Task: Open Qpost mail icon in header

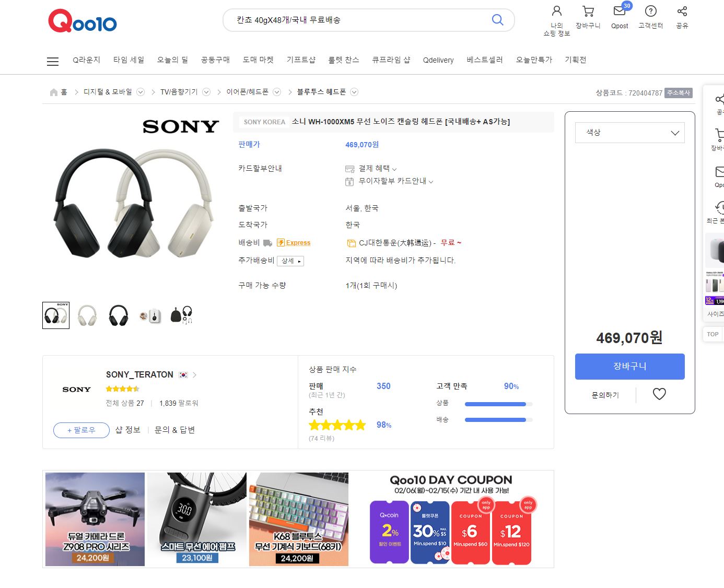Action: pos(620,11)
